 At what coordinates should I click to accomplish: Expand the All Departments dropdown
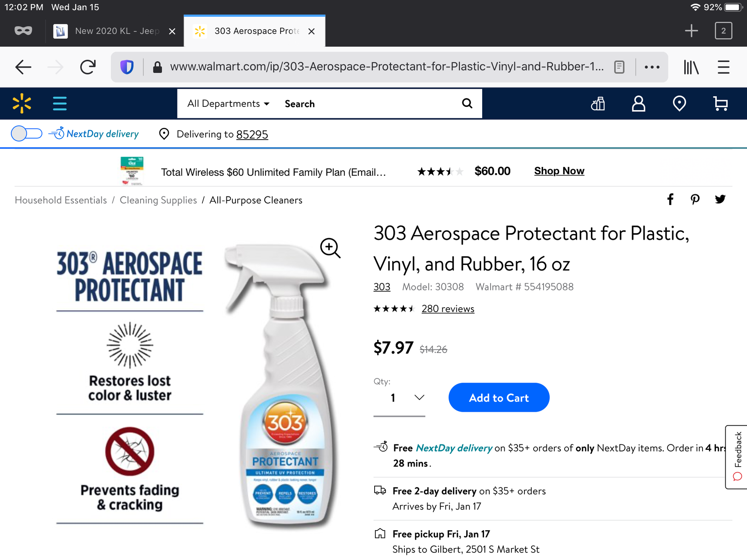[x=228, y=104]
